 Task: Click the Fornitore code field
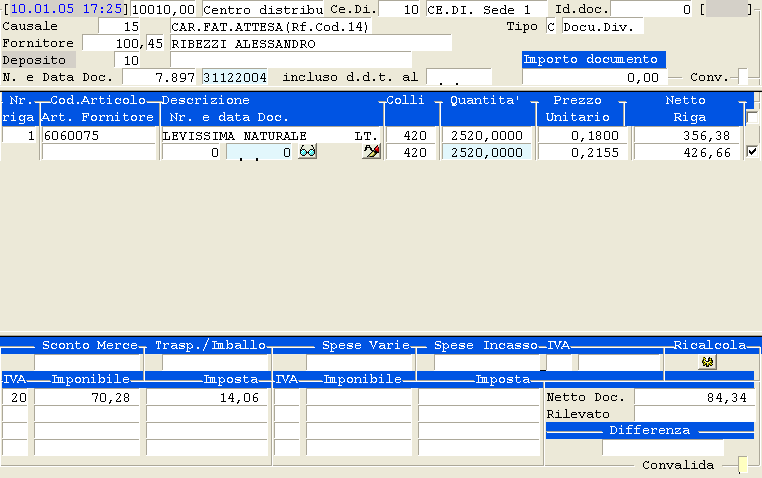click(x=125, y=44)
